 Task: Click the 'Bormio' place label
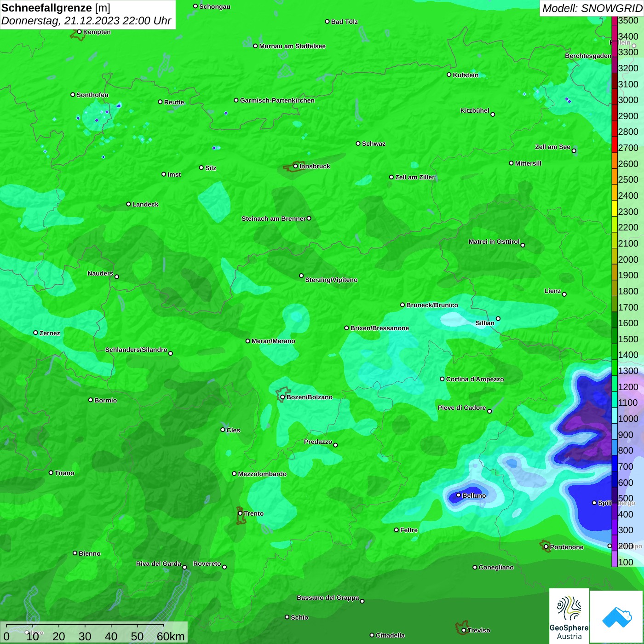pyautogui.click(x=106, y=400)
